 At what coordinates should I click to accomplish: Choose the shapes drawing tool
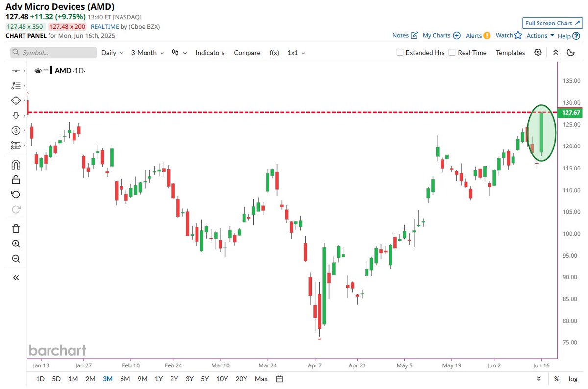pos(15,100)
